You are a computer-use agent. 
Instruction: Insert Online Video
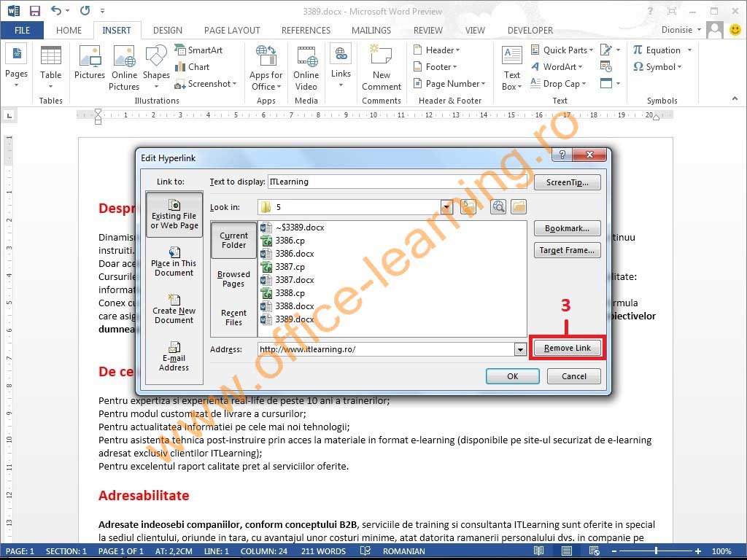pos(306,68)
